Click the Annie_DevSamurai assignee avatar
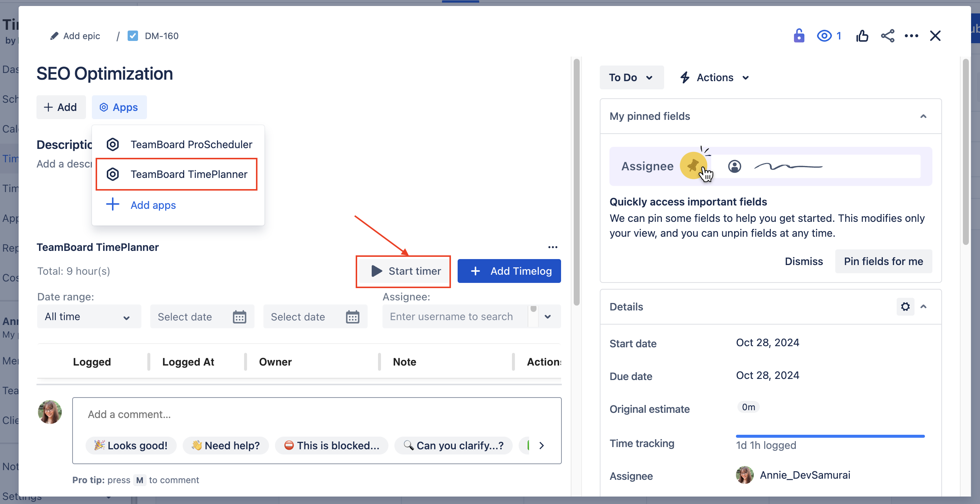Image resolution: width=980 pixels, height=504 pixels. [744, 475]
